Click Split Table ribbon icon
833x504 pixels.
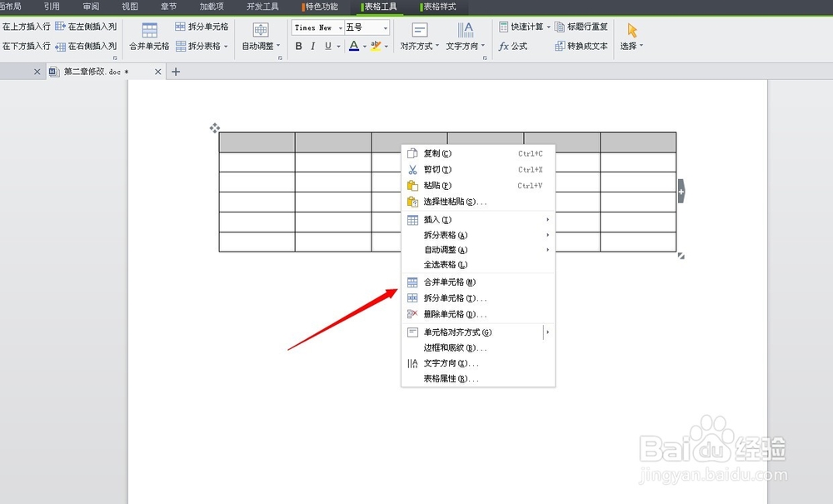(181, 46)
